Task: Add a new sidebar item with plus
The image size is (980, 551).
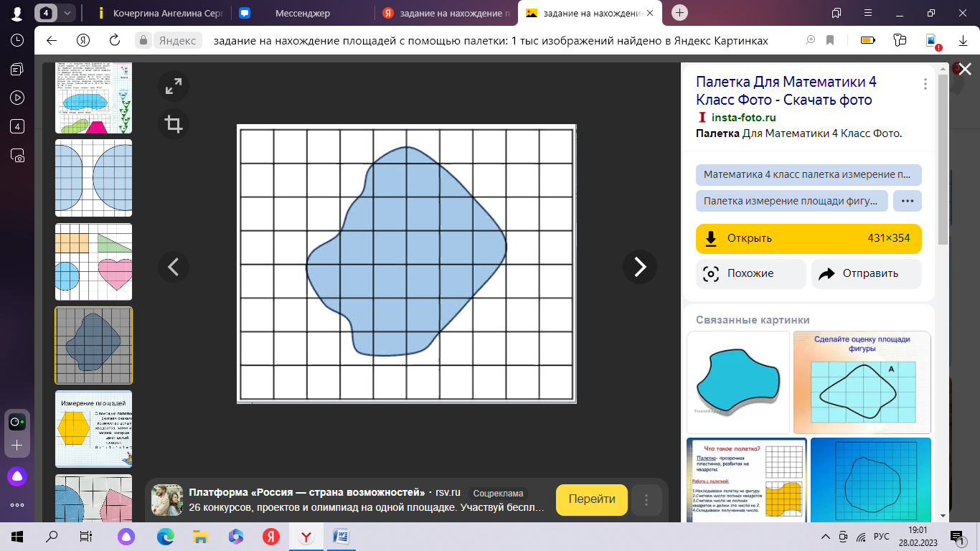Action: (x=17, y=446)
